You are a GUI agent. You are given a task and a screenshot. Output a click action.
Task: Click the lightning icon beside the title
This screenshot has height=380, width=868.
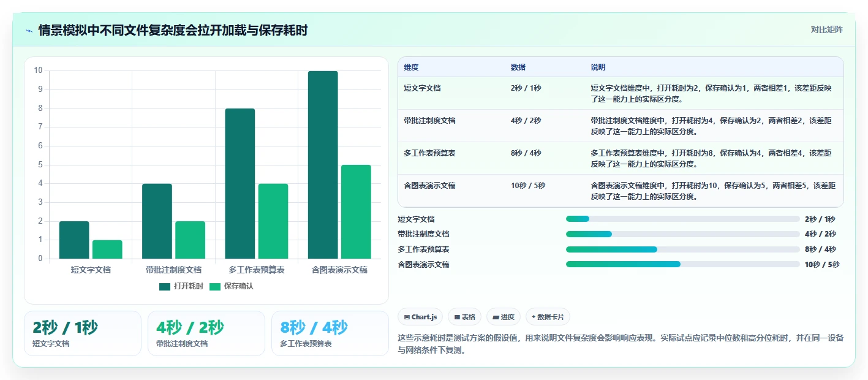(x=29, y=31)
